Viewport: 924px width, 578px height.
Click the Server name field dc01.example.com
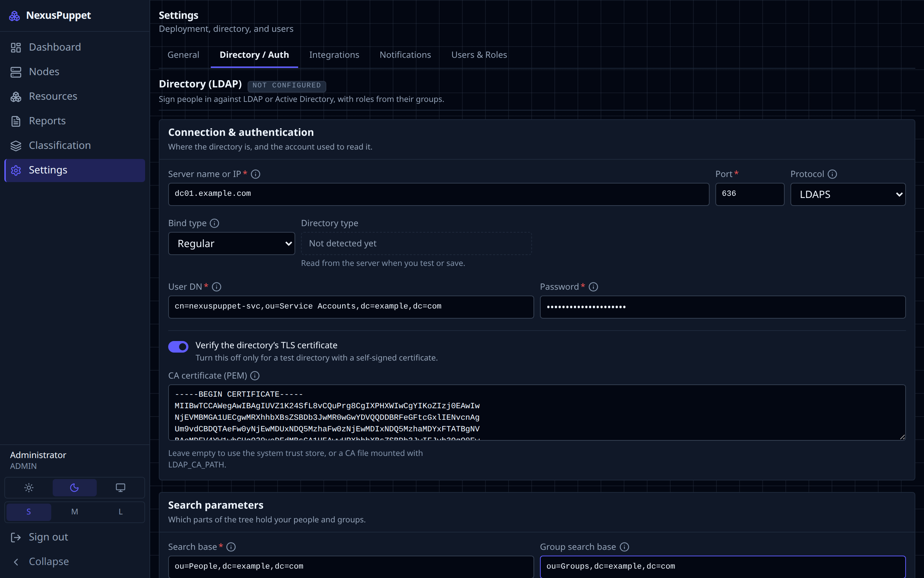tap(439, 194)
